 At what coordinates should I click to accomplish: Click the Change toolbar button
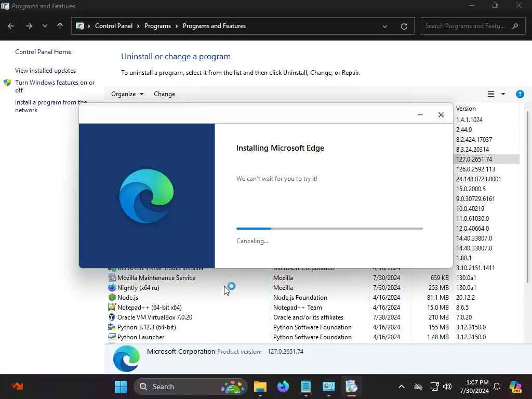click(165, 94)
